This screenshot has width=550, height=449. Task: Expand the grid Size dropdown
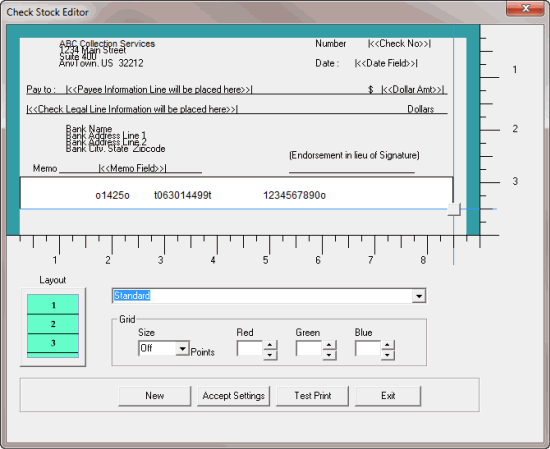[x=182, y=349]
